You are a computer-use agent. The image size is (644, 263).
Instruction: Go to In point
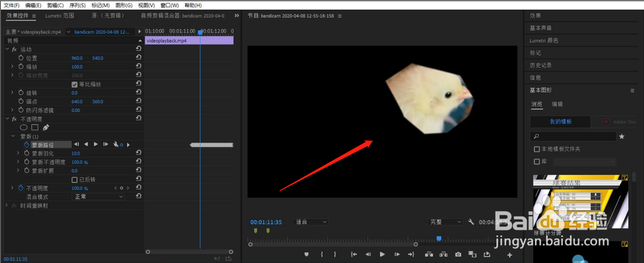354,254
